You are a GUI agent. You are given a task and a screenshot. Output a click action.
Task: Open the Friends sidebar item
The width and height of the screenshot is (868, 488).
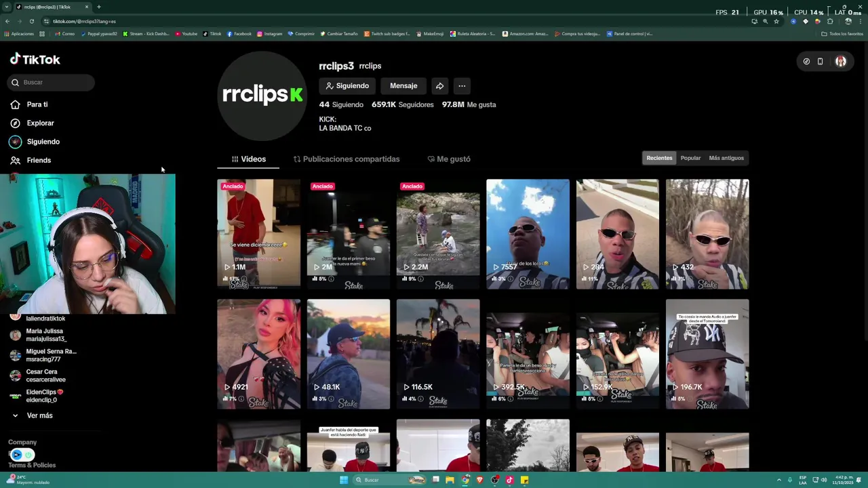point(31,161)
